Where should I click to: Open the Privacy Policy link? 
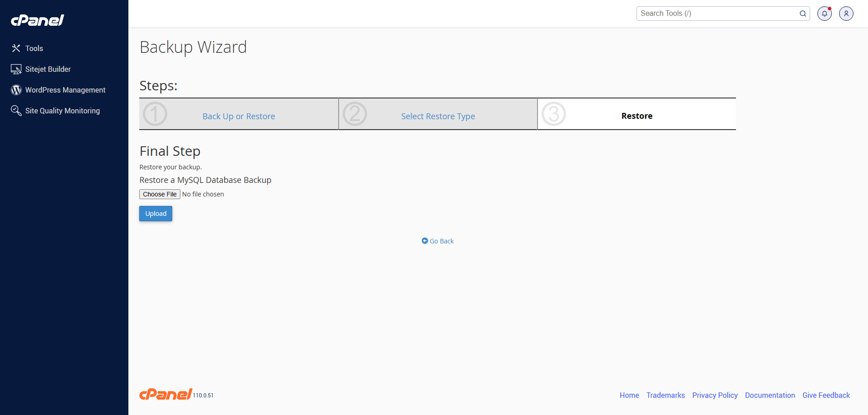coord(715,395)
